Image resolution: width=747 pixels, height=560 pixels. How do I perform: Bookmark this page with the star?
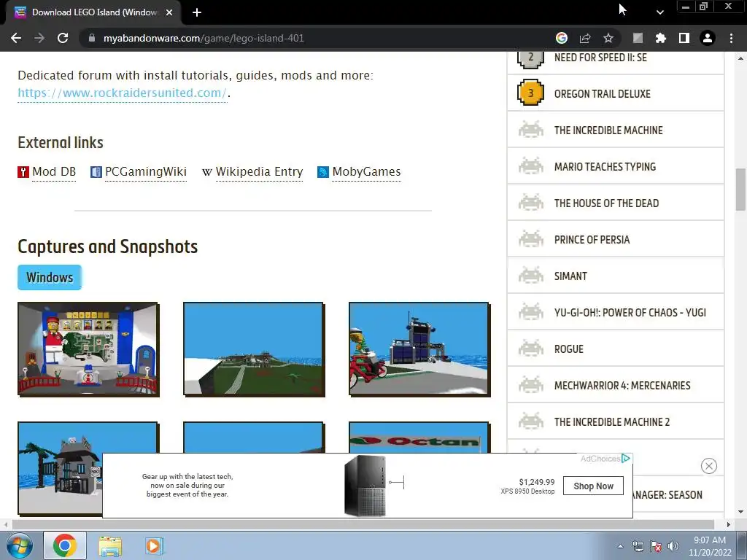[x=608, y=38]
